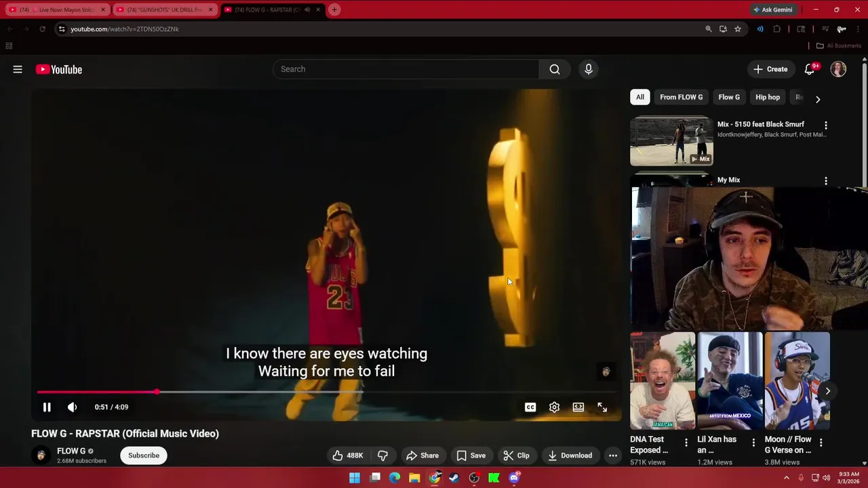Open Microsoft Edge from taskbar
The image size is (868, 488).
pos(395,478)
